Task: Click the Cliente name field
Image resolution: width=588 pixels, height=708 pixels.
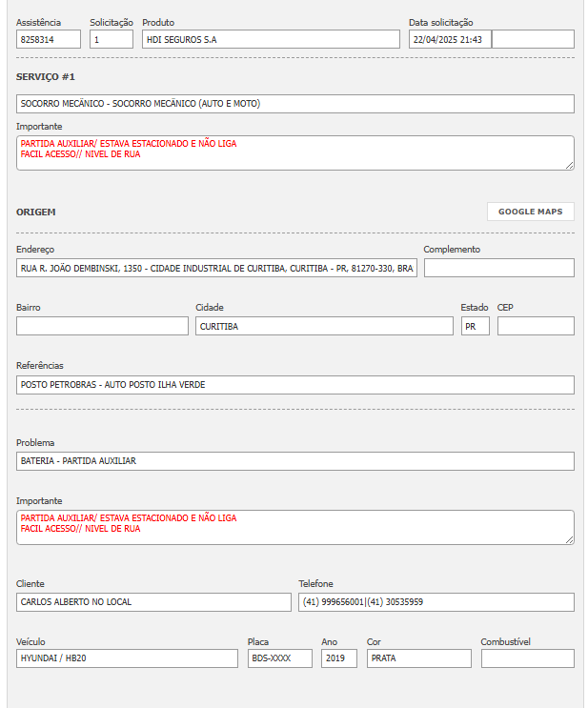Action: (153, 602)
